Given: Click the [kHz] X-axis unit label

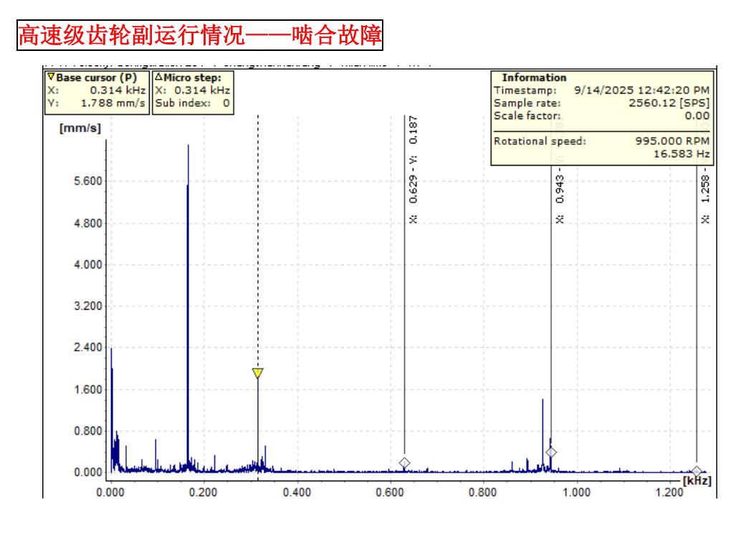Looking at the screenshot, I should (697, 479).
